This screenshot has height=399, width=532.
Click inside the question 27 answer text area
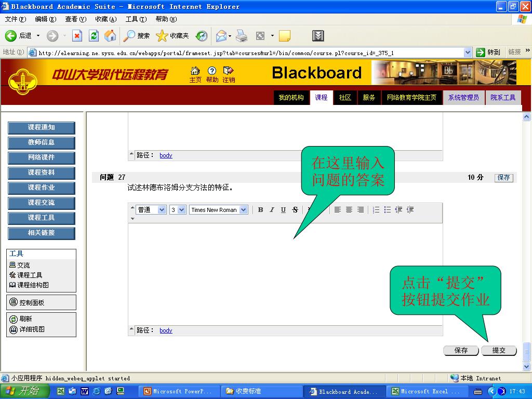click(x=285, y=274)
